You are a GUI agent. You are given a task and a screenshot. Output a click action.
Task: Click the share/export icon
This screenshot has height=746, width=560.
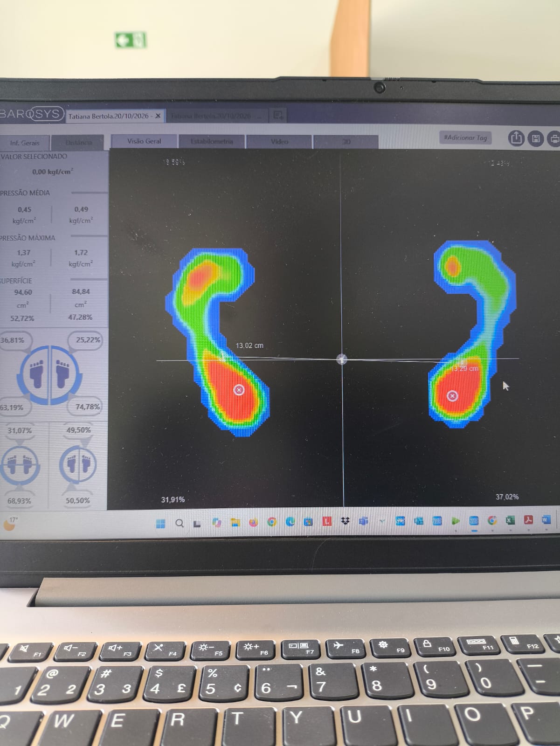516,138
